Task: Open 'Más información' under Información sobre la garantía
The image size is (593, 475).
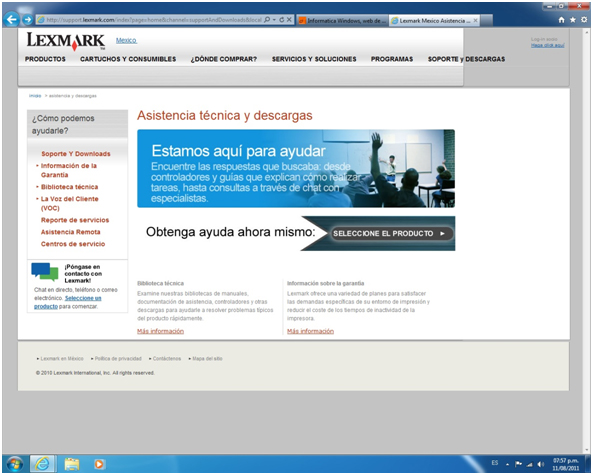Action: coord(310,331)
